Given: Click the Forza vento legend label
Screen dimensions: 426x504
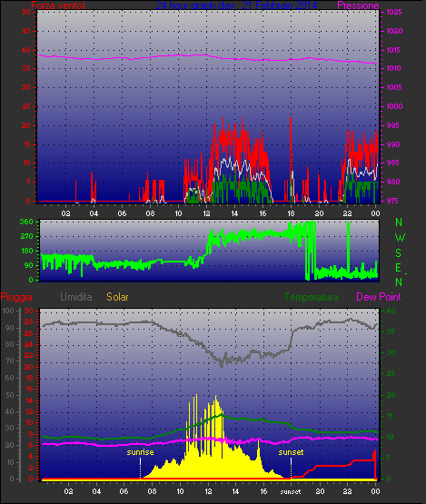Looking at the screenshot, I should (x=58, y=5).
